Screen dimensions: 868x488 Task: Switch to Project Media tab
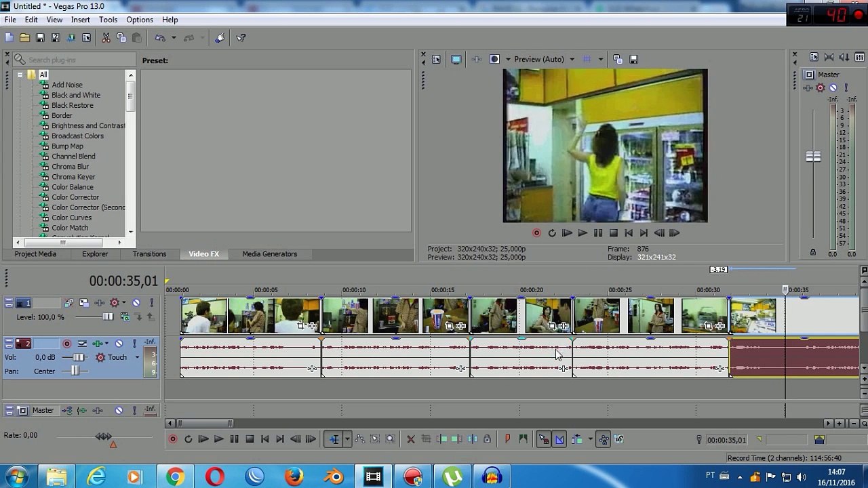click(x=35, y=253)
